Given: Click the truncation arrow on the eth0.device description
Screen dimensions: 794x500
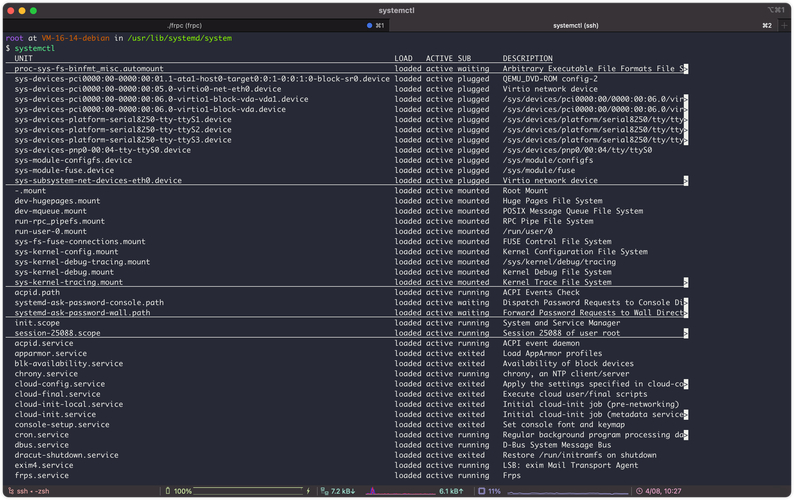Looking at the screenshot, I should 686,181.
